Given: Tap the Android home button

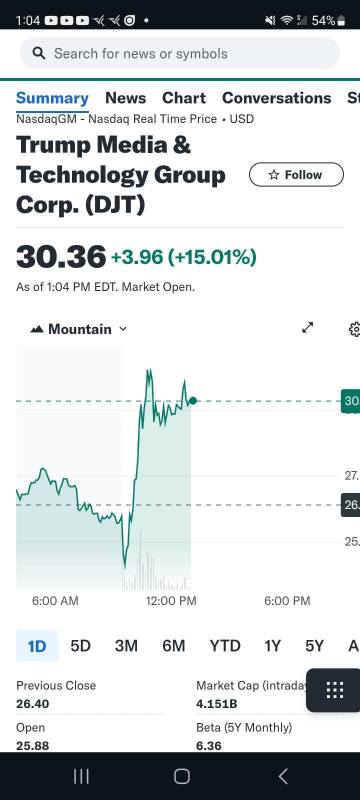Looking at the screenshot, I should (x=182, y=776).
